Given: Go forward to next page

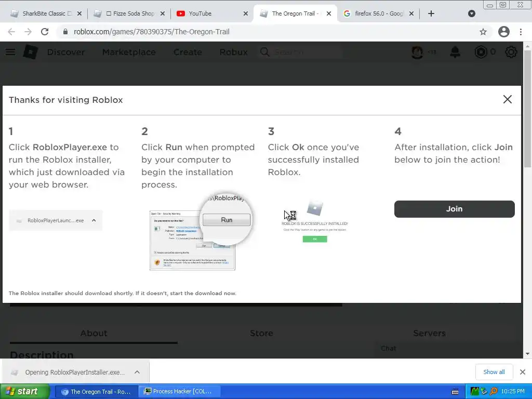Looking at the screenshot, I should [x=28, y=32].
